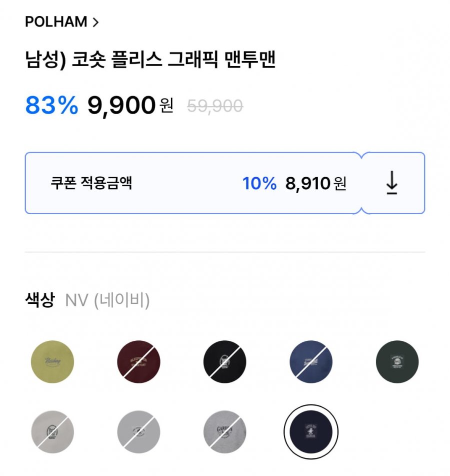Tap the 83% discount rate
The width and height of the screenshot is (450, 476).
(x=51, y=105)
